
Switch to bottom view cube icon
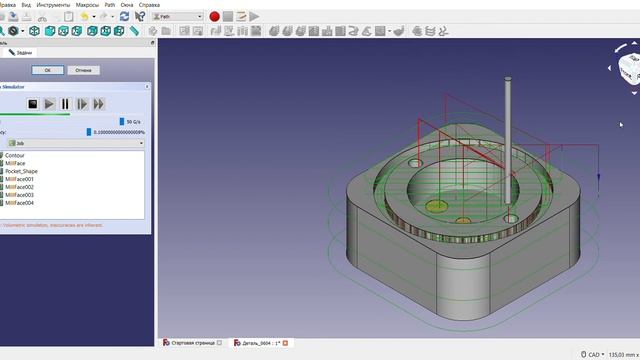[x=106, y=31]
